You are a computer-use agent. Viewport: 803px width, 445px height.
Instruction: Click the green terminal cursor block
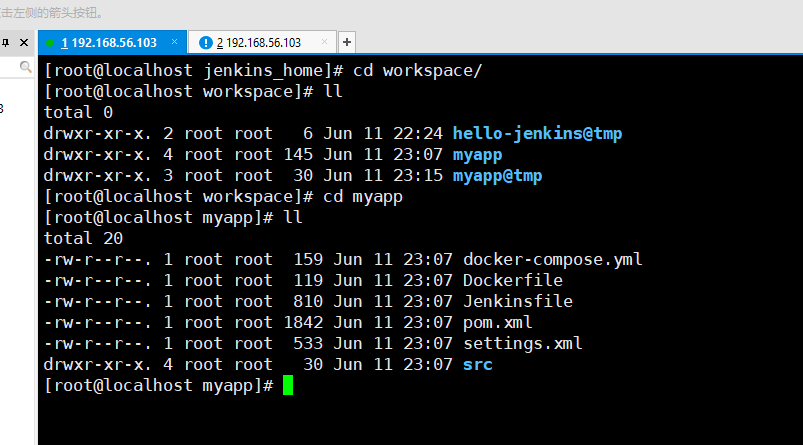288,385
